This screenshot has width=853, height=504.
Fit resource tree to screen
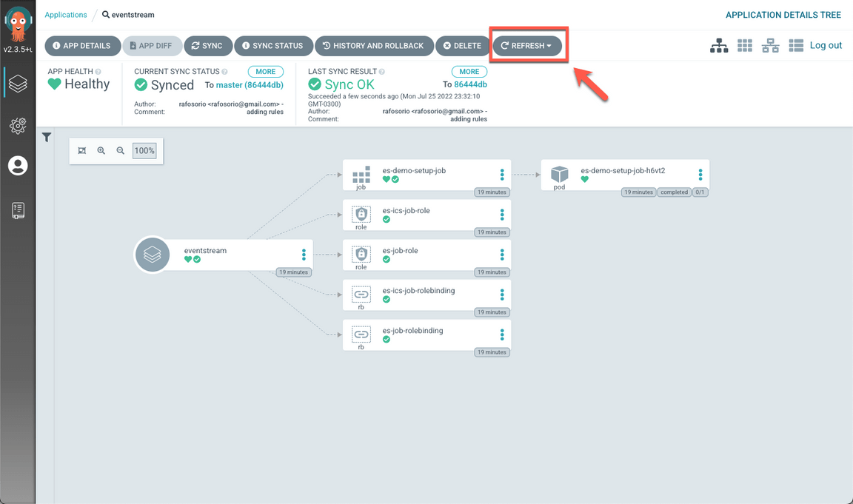click(x=82, y=151)
